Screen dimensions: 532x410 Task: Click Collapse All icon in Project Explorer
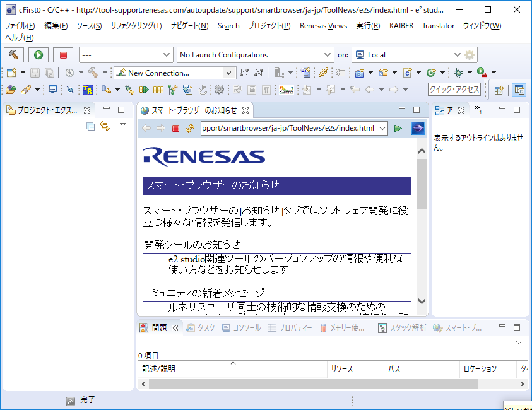click(x=91, y=127)
